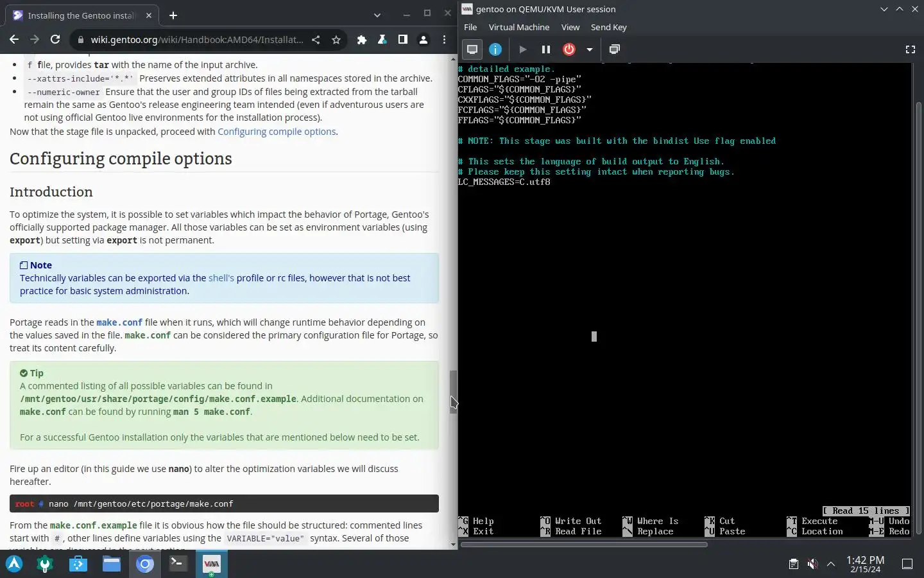924x578 pixels.
Task: Click the muted volume tray icon
Action: click(812, 564)
